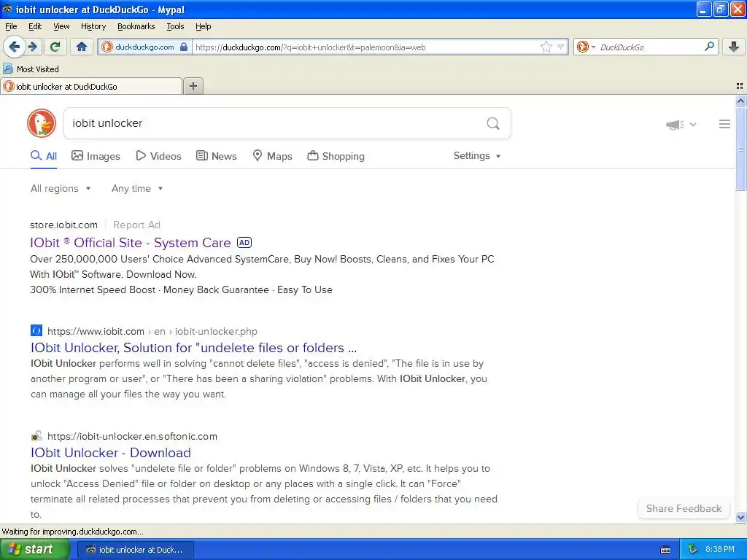Screen dimensions: 747x560
Task: Switch to Shopping results
Action: tap(336, 156)
